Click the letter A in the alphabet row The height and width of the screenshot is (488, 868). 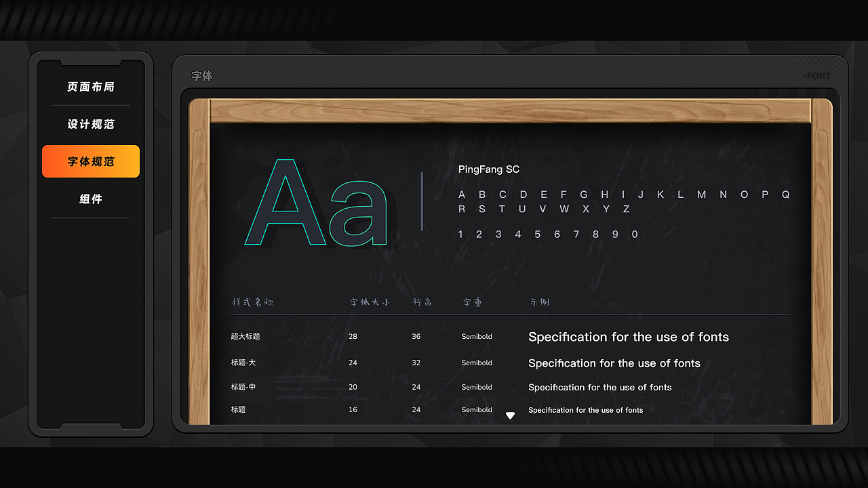pos(462,195)
